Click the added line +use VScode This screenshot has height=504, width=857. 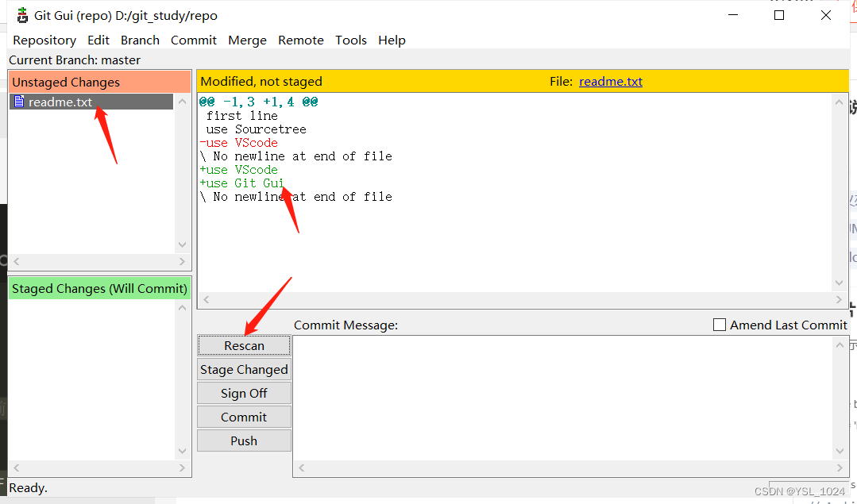[239, 170]
